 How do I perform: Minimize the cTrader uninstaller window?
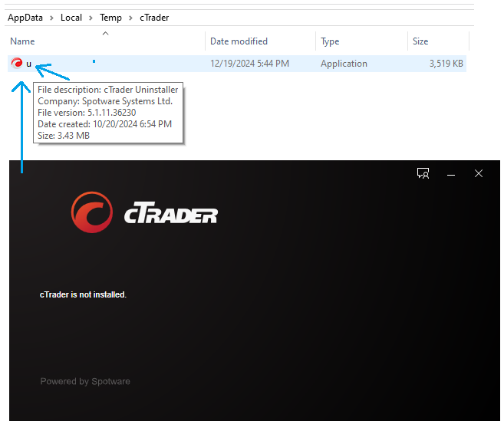[451, 175]
